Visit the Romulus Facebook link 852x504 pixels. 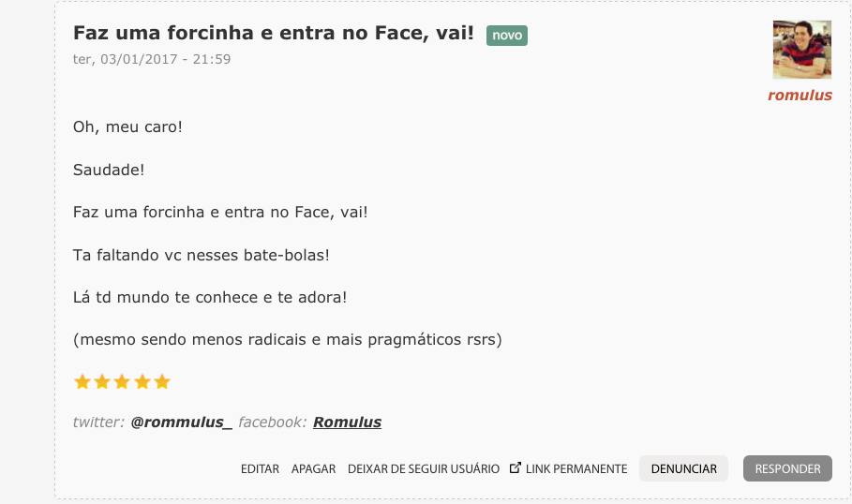pos(347,422)
